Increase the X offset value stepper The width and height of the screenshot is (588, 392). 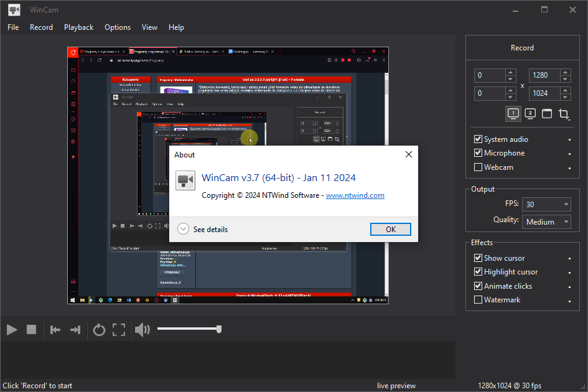510,72
